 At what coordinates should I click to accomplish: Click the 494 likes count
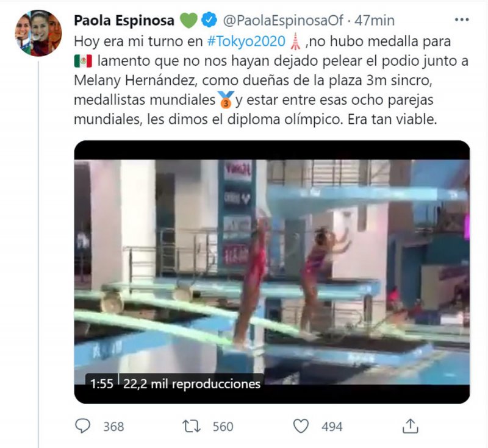click(332, 427)
